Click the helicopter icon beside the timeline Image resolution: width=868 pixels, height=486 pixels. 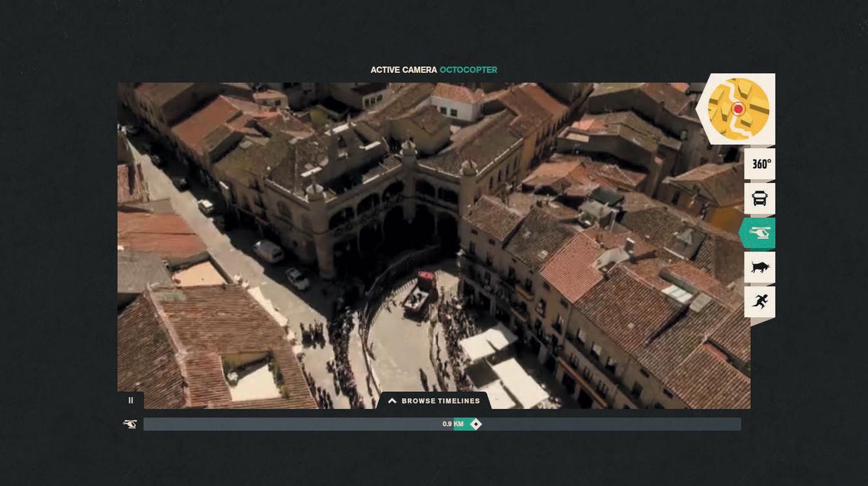coord(130,424)
